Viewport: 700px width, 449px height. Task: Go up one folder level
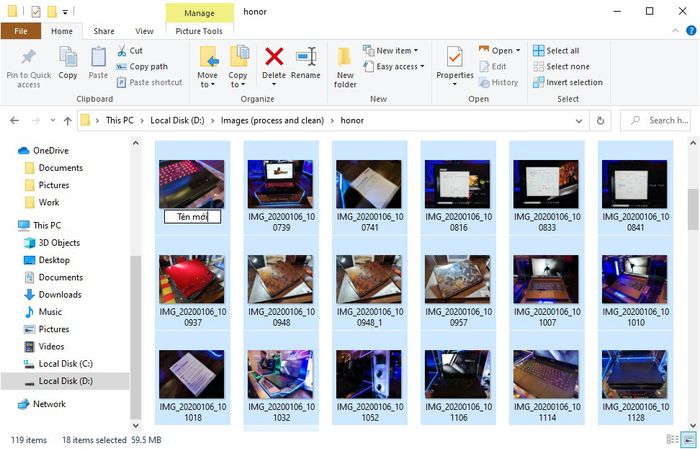point(67,121)
